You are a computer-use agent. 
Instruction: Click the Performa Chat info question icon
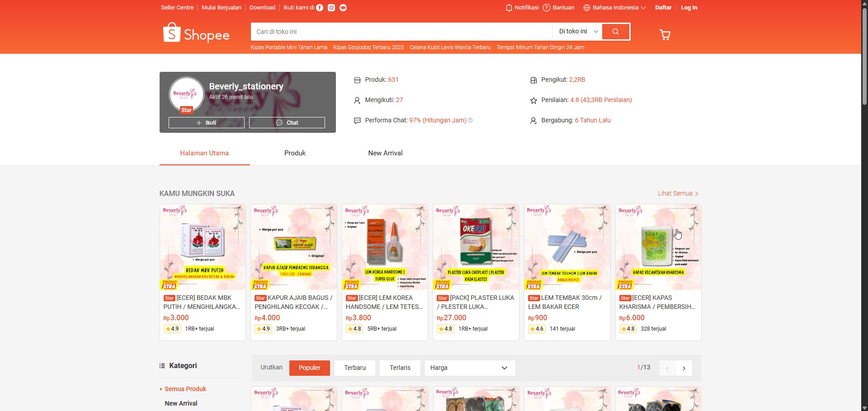click(x=471, y=121)
